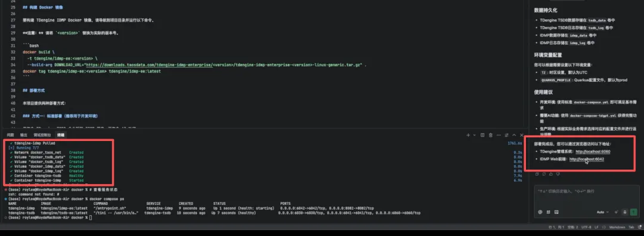This screenshot has width=644, height=236.
Task: Click 'tdengine-idmp Pulled' terminal line
Action: click(x=32, y=143)
